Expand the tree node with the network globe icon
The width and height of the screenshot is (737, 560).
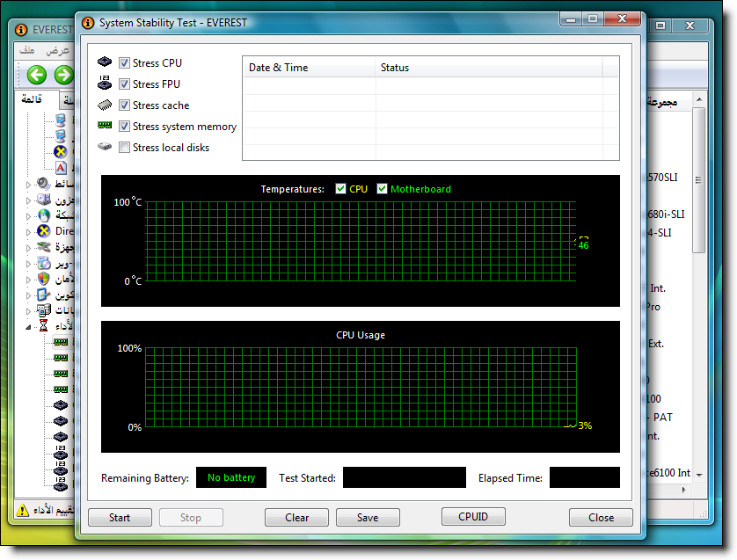[28, 216]
